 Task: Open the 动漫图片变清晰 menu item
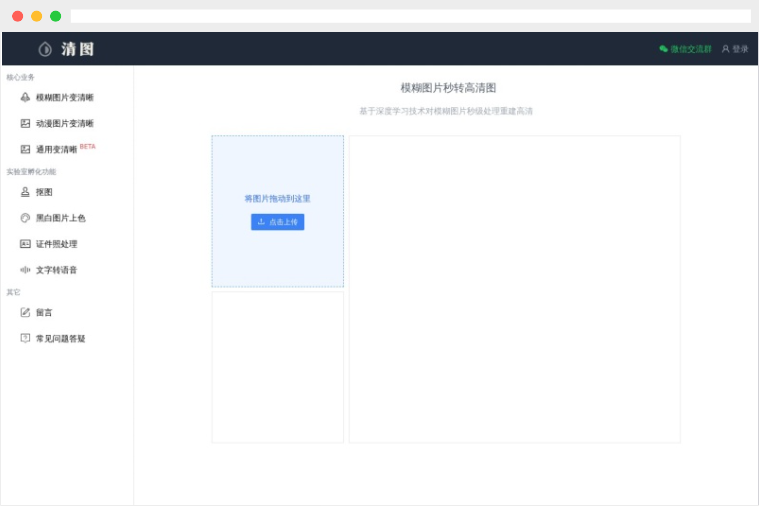[67, 123]
